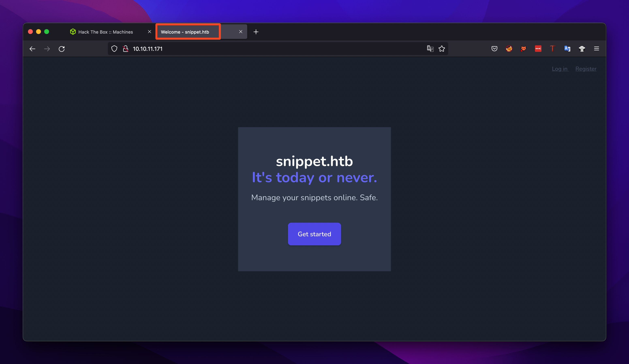The width and height of the screenshot is (629, 364).
Task: Click the Get started button
Action: (314, 234)
